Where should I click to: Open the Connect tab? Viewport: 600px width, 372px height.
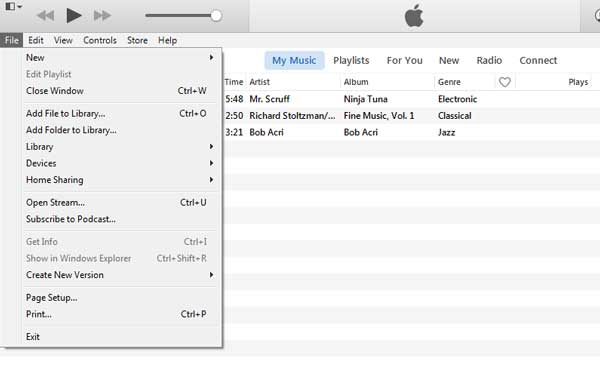point(538,60)
